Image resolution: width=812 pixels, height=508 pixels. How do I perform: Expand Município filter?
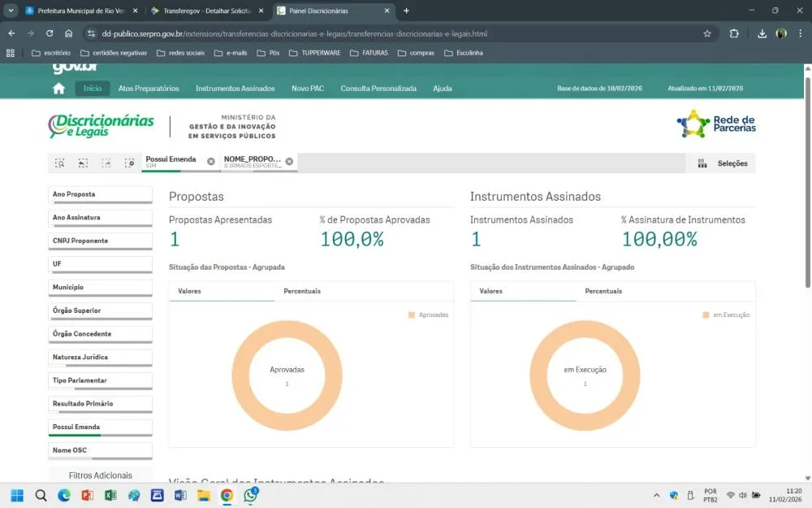pyautogui.click(x=100, y=288)
